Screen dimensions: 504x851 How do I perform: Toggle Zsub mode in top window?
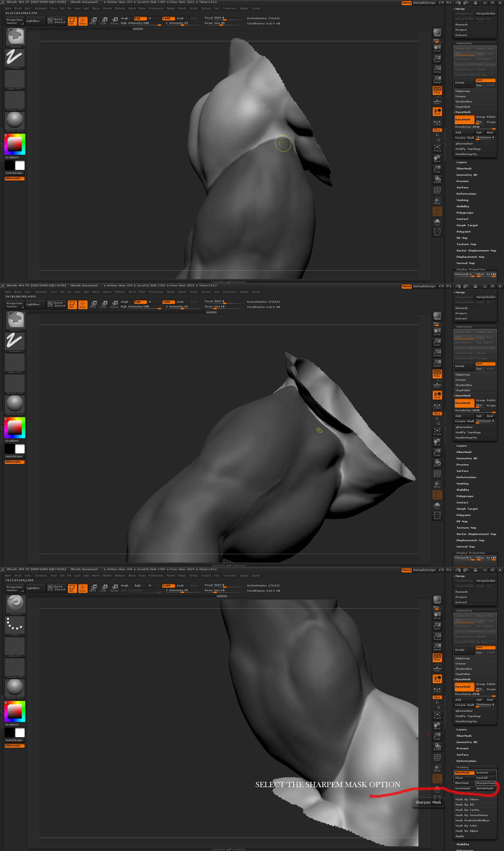(180, 18)
